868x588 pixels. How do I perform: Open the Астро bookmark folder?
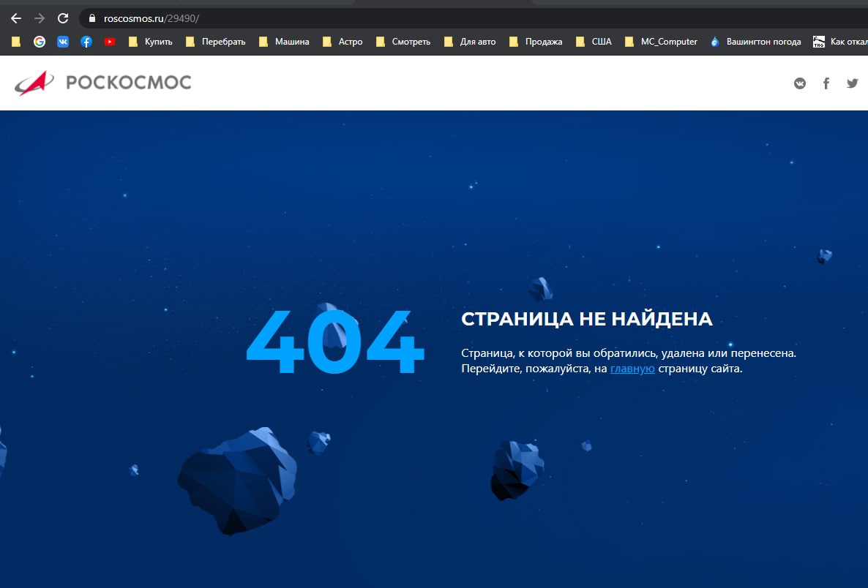(x=343, y=42)
